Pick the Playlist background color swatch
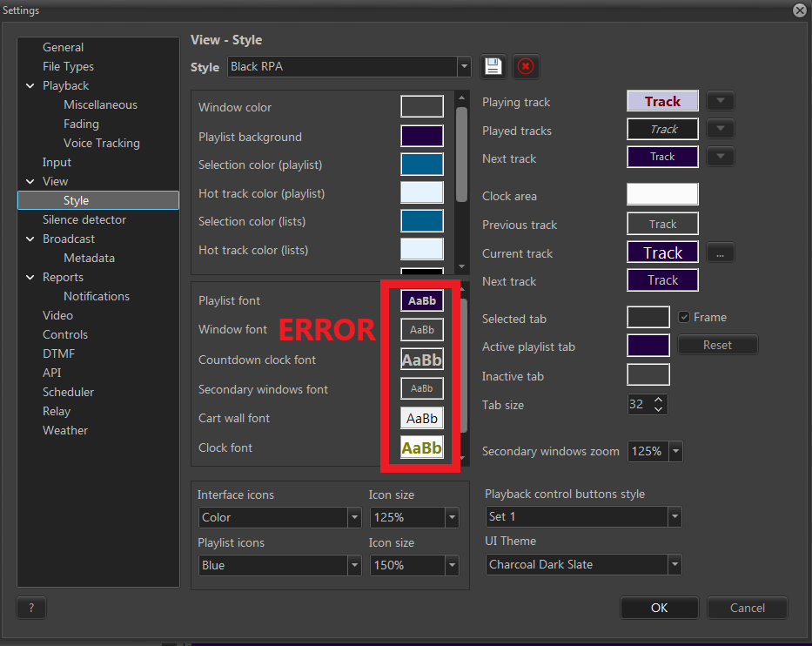 tap(422, 136)
